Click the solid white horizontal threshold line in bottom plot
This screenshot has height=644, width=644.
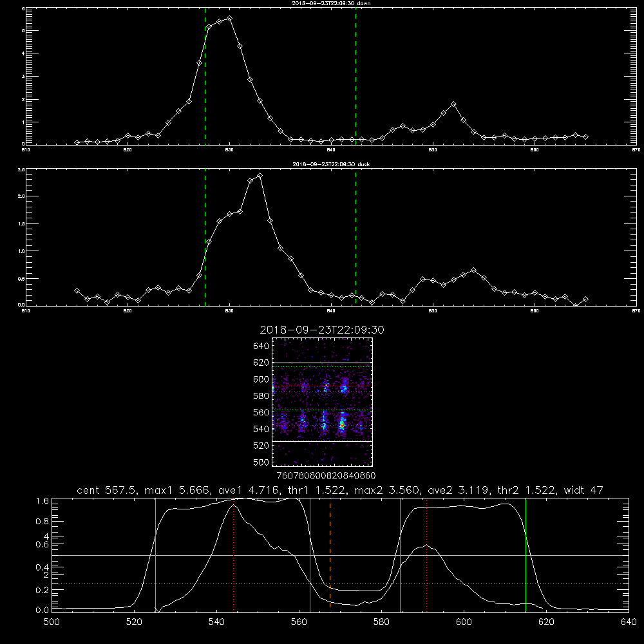(x=340, y=555)
